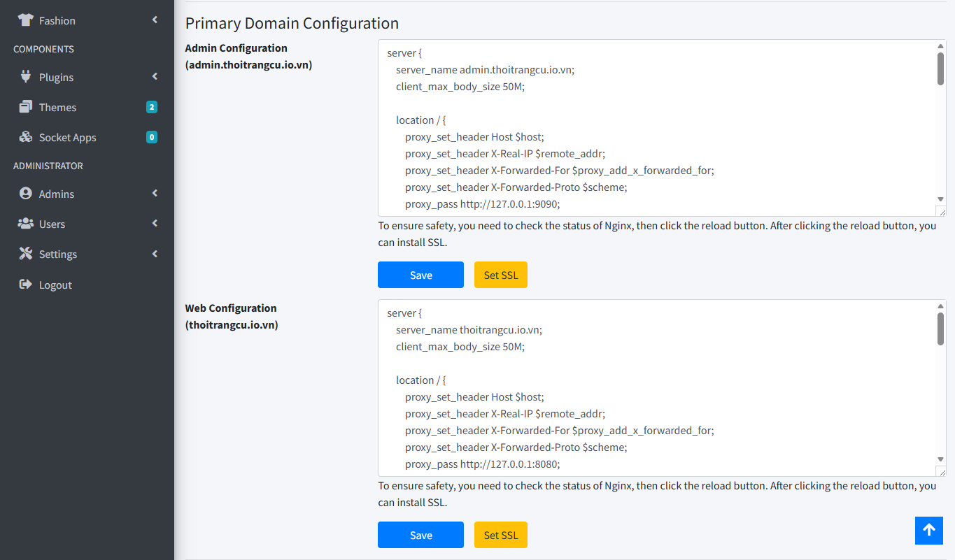Viewport: 955px width, 560px height.
Task: Click Web textarea scroll-up arrow
Action: (940, 306)
